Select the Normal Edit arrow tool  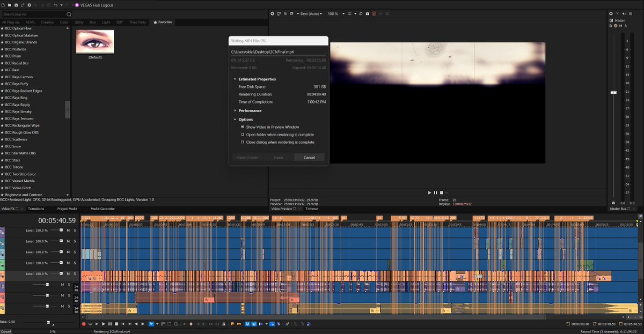pos(151,324)
